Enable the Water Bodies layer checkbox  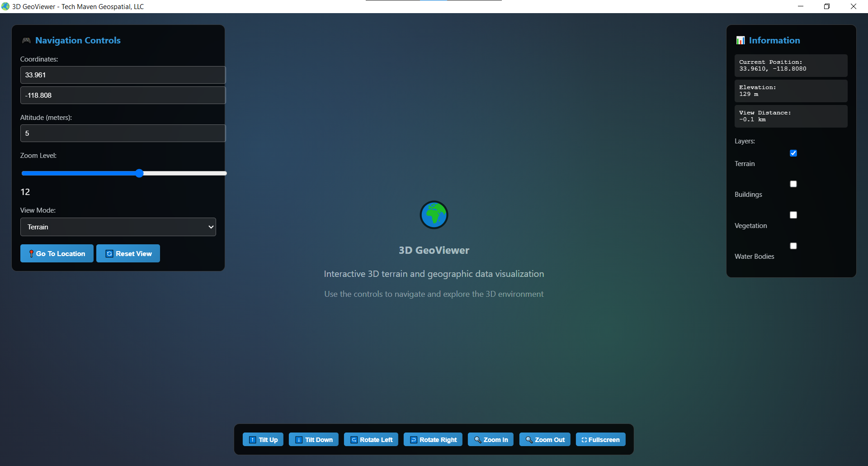[793, 246]
